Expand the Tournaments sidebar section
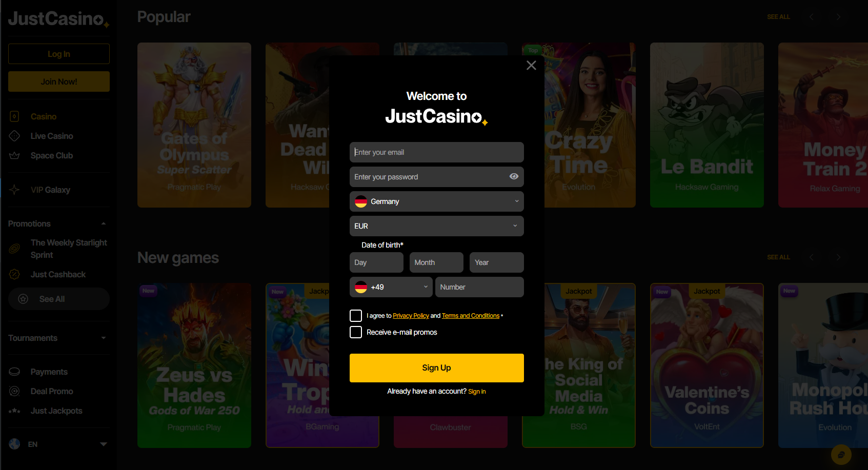This screenshot has height=470, width=868. [x=58, y=338]
